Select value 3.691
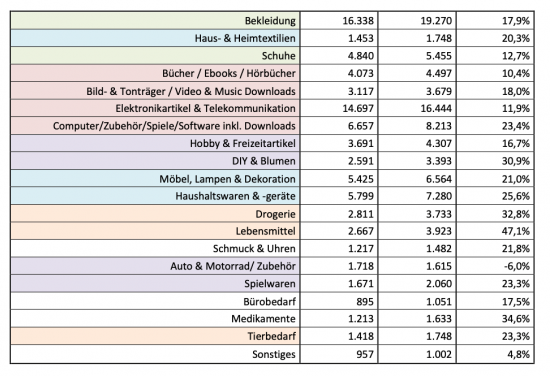550x376 pixels. coord(361,143)
